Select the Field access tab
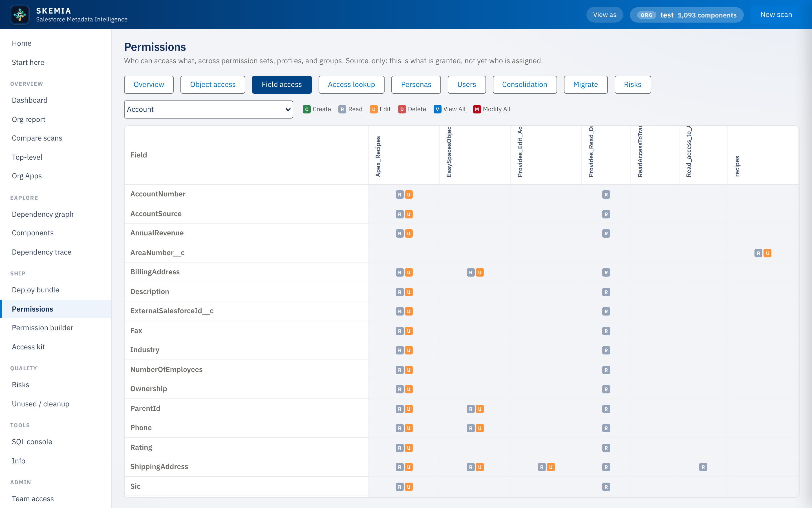The width and height of the screenshot is (812, 508). coord(281,85)
